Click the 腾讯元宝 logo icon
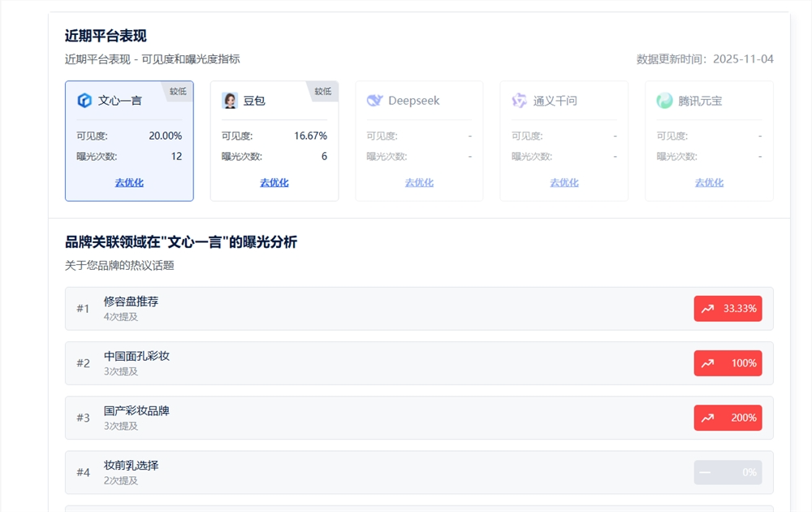This screenshot has height=512, width=812. coord(665,100)
